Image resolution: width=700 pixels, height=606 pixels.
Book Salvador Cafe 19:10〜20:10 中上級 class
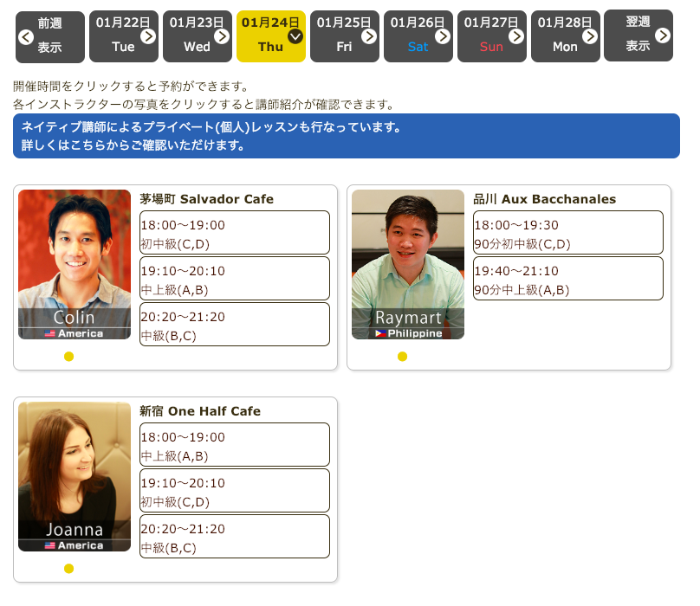[235, 279]
